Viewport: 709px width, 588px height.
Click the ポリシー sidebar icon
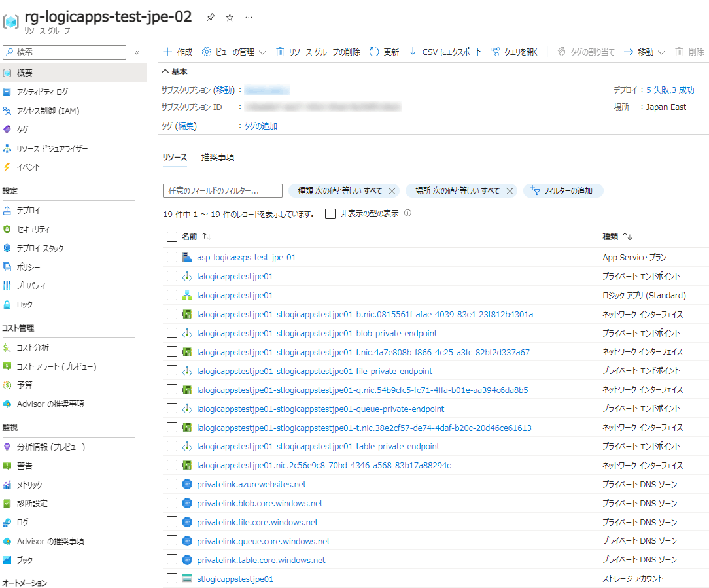[x=7, y=267]
